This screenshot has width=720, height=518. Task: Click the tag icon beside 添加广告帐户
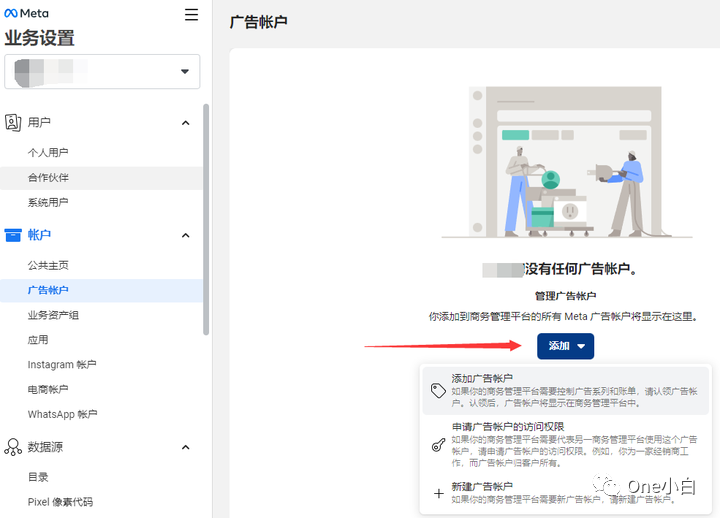click(438, 390)
